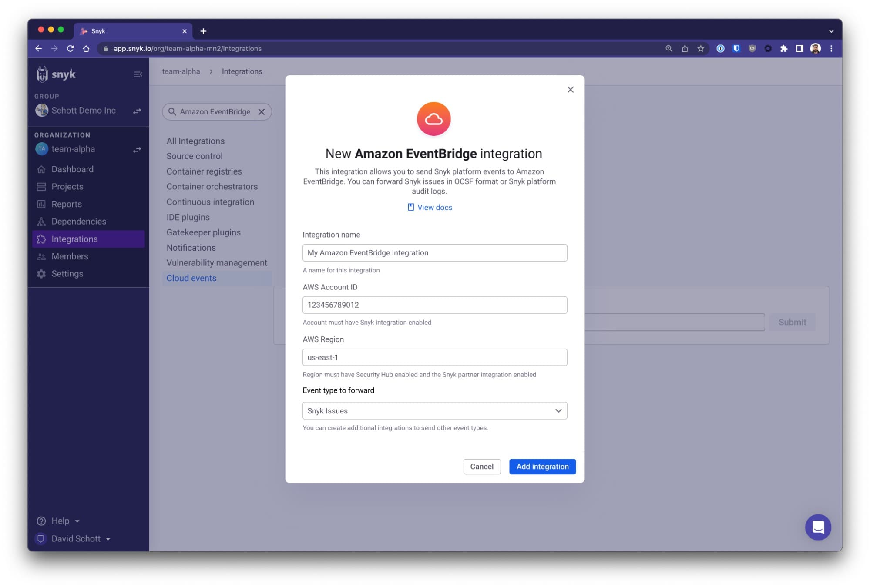Expand the Event type dropdown menu

[558, 410]
